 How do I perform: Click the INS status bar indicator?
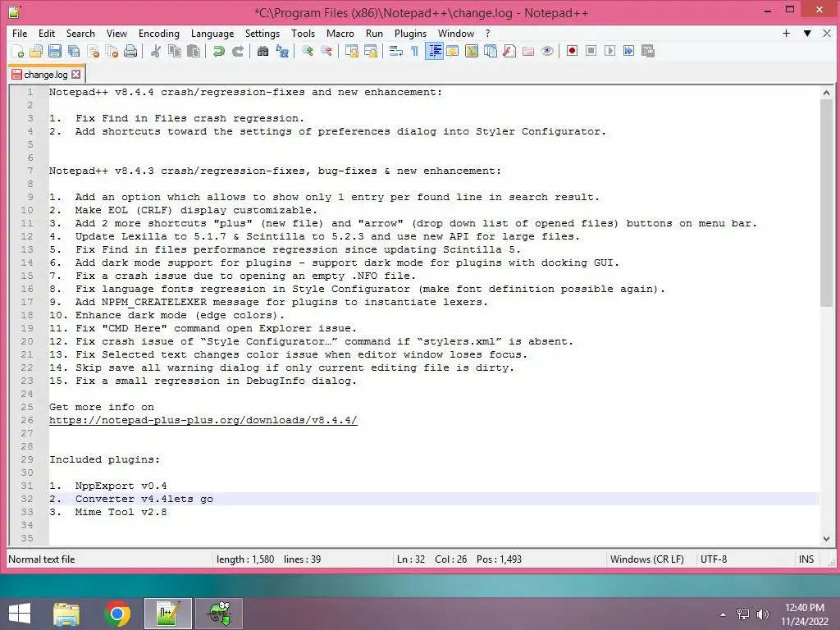806,559
